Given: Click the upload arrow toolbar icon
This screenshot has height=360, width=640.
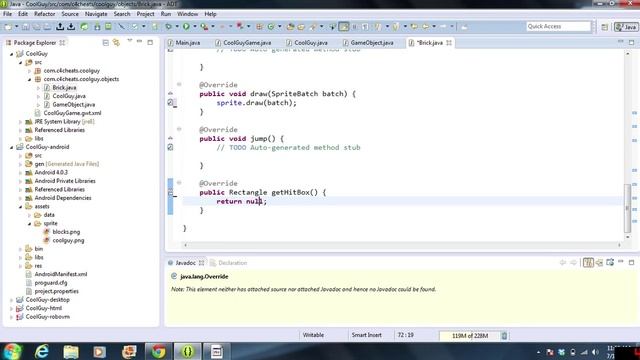Looking at the screenshot, I should (x=60, y=27).
